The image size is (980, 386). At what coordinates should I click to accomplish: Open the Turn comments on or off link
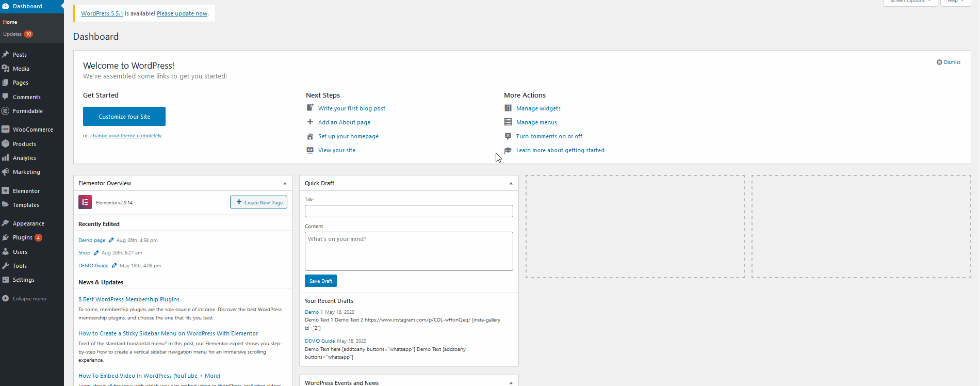point(549,136)
